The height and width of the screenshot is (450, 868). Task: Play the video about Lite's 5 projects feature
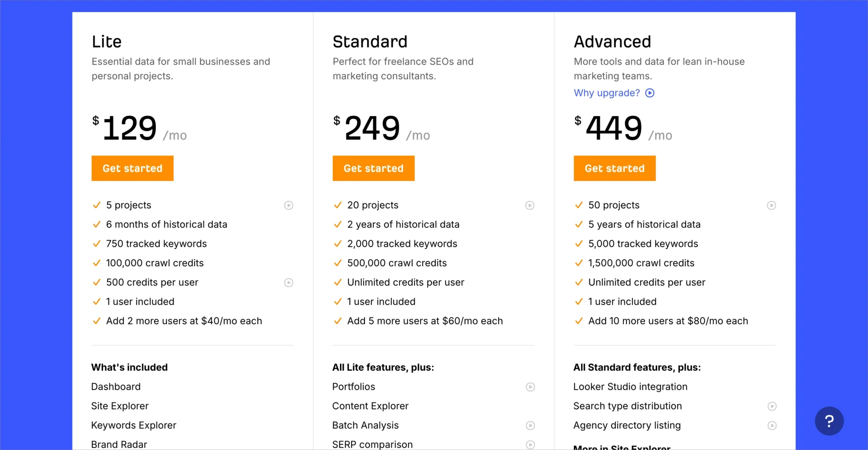pos(288,205)
